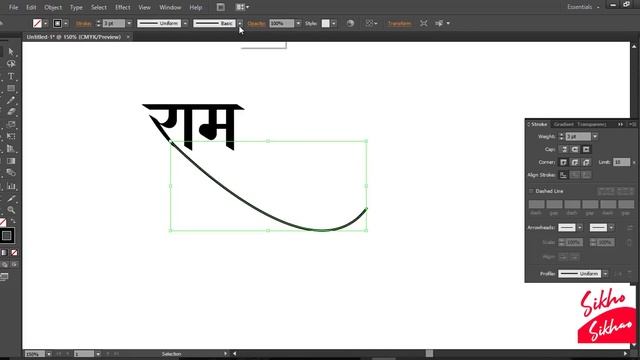This screenshot has height=360, width=640.
Task: Click the Style swatch in control bar
Action: tap(325, 23)
